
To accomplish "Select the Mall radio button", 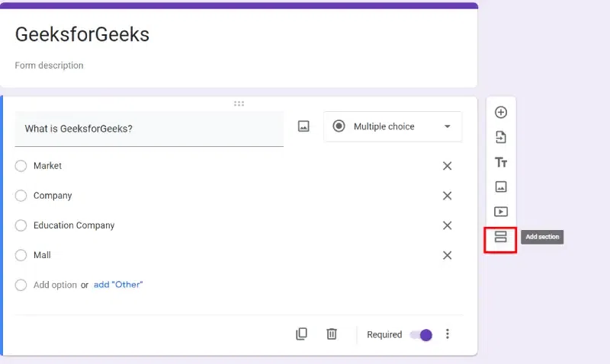I will [21, 255].
